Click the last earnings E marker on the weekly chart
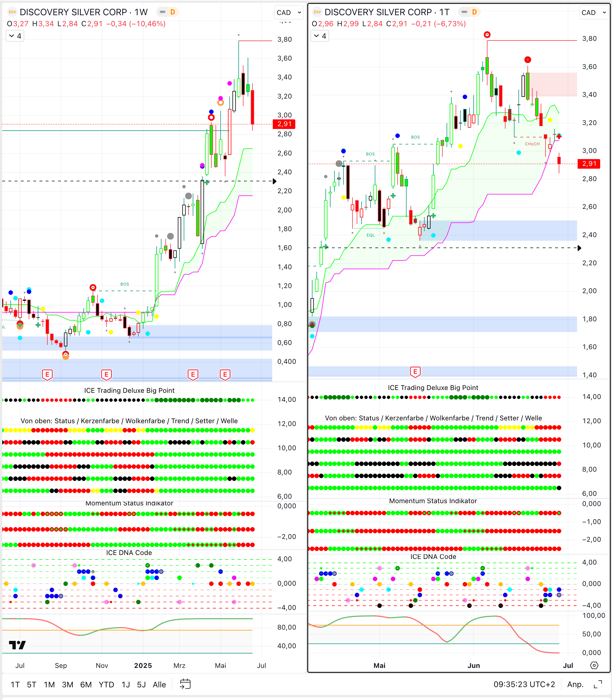 225,374
